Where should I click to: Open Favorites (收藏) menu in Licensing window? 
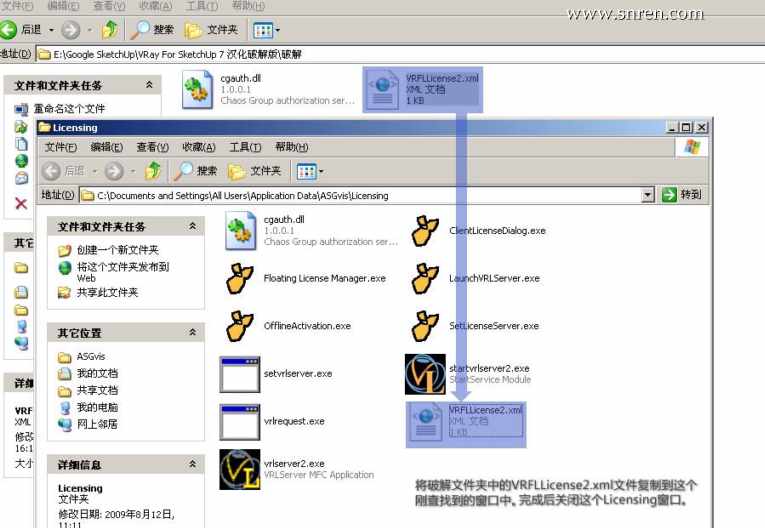click(x=199, y=147)
